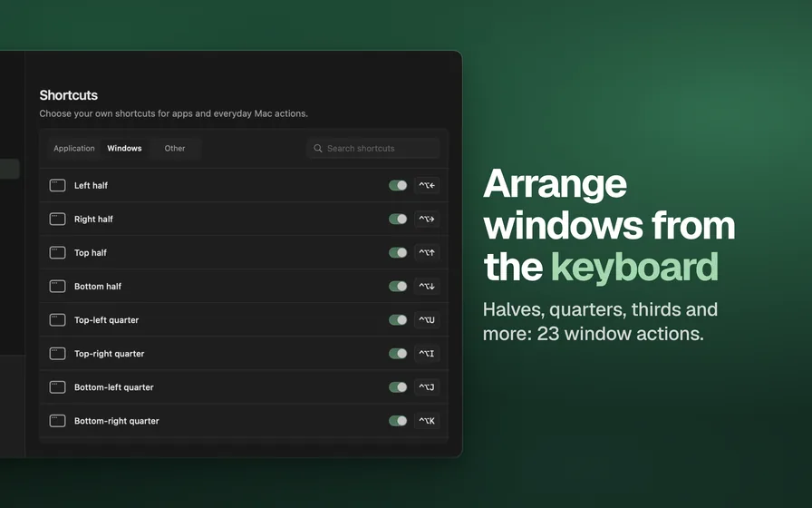
Task: Toggle the Top-right quarter switch
Action: coord(398,354)
